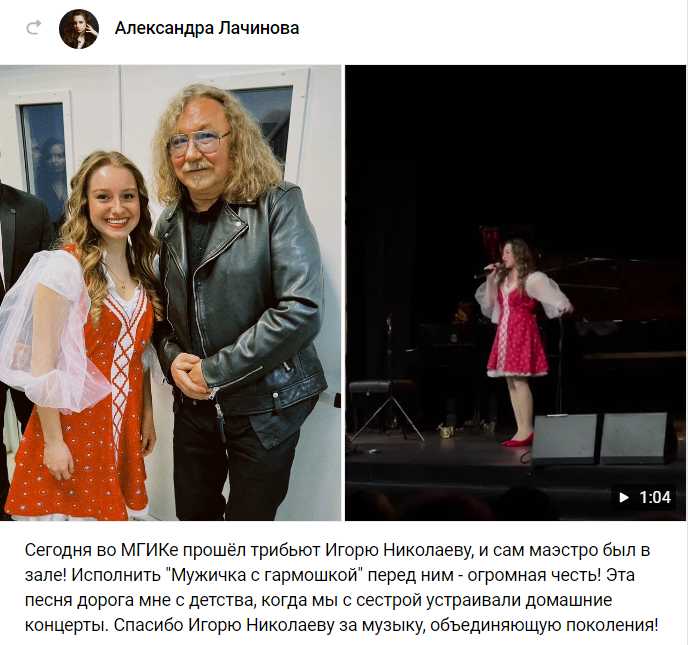This screenshot has width=688, height=645.
Task: Click the repost arrow icon beside the avatar
Action: point(34,28)
